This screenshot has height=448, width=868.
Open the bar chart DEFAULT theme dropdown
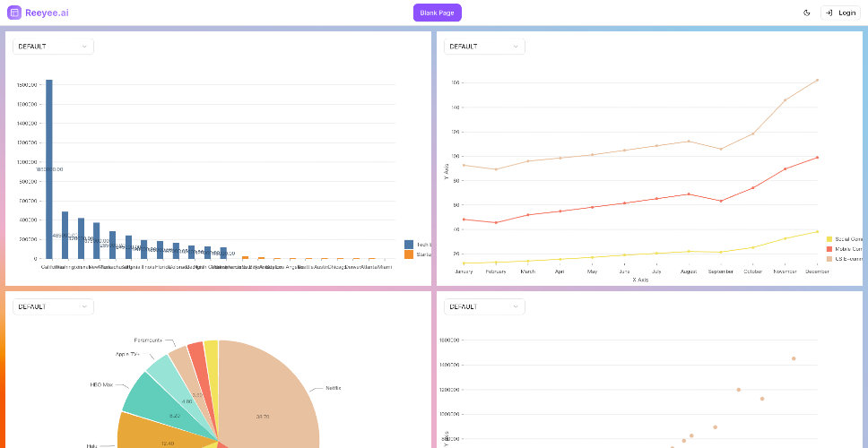53,47
